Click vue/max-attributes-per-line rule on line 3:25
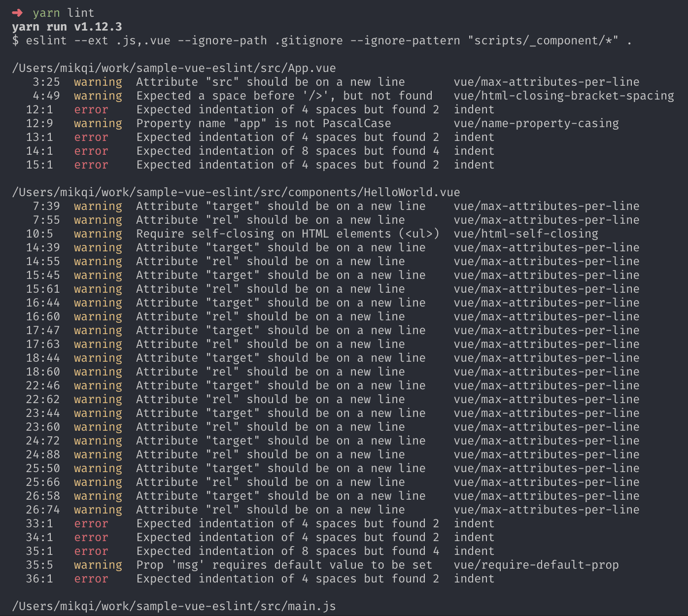 (x=547, y=82)
